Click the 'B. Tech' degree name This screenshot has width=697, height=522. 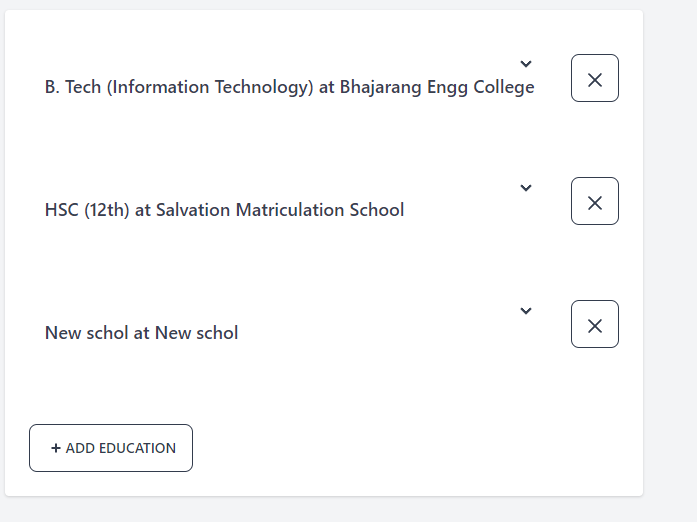[x=73, y=87]
